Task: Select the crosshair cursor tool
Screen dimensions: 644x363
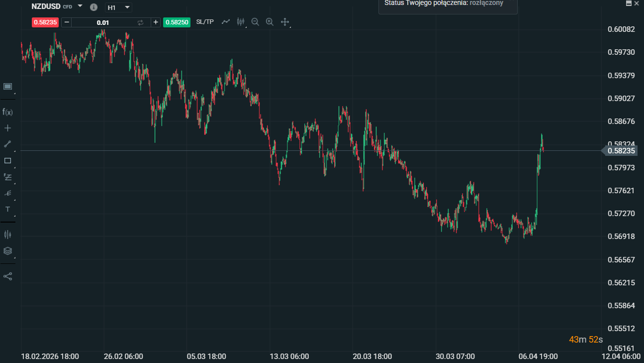Action: (x=7, y=128)
